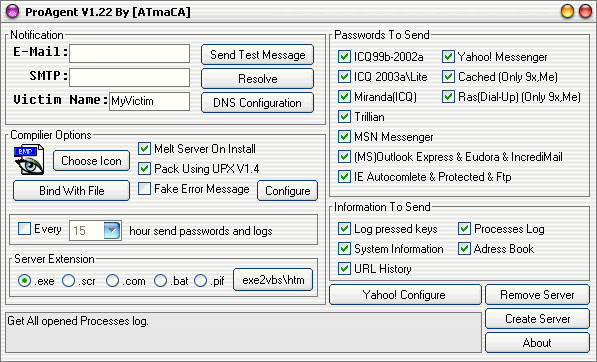Click the Yahoo! Configure button

coord(405,295)
